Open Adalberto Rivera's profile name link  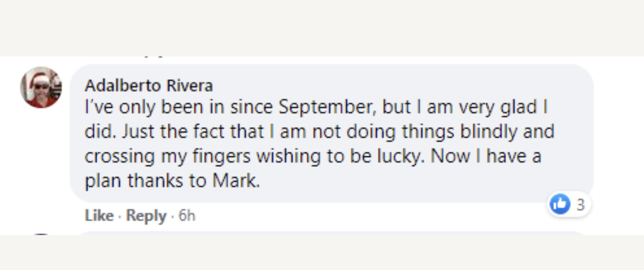pos(149,86)
